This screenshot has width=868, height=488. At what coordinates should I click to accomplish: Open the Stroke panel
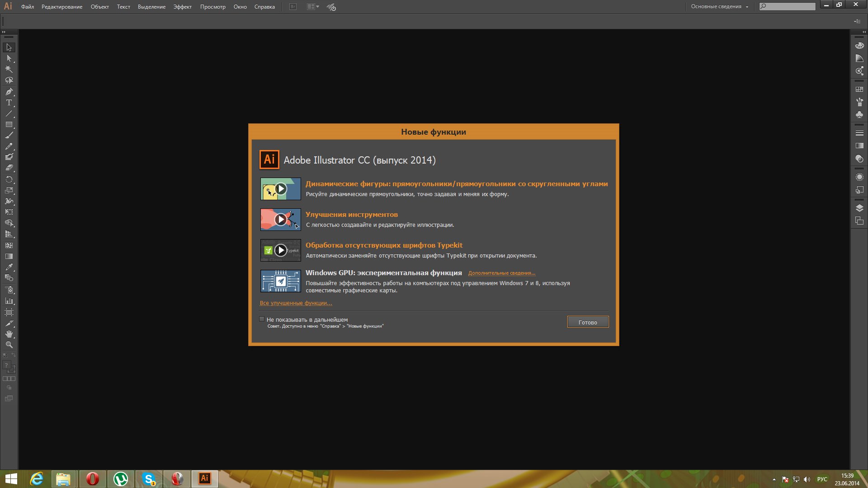click(x=859, y=133)
